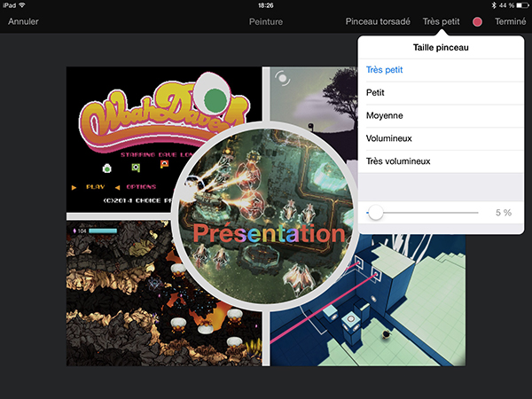
Task: Toggle the Très petit size dropdown in toolbar
Action: point(441,21)
